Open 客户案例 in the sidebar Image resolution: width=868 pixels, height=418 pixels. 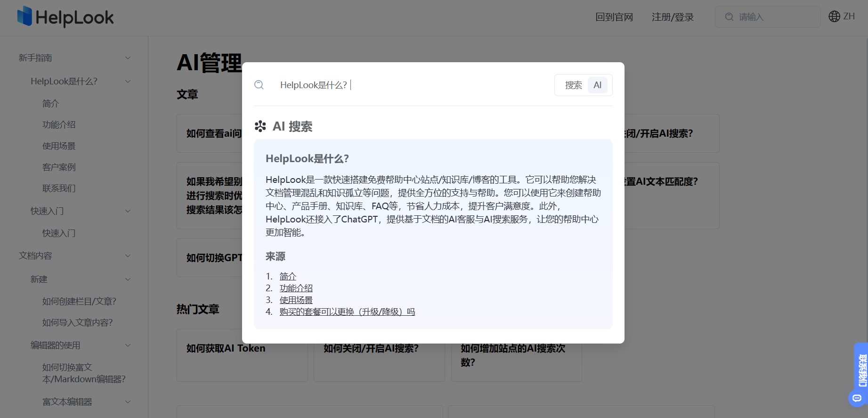pyautogui.click(x=59, y=167)
